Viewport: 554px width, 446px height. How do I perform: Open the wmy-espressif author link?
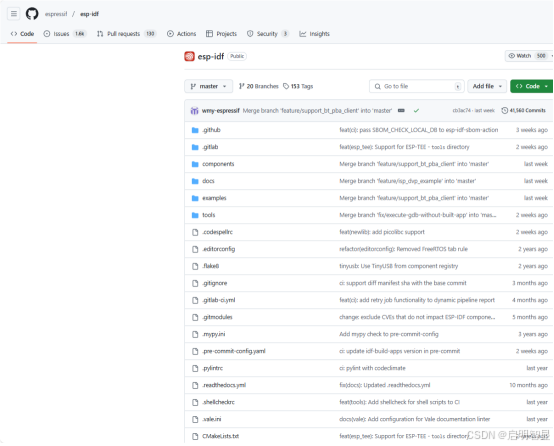tap(220, 111)
